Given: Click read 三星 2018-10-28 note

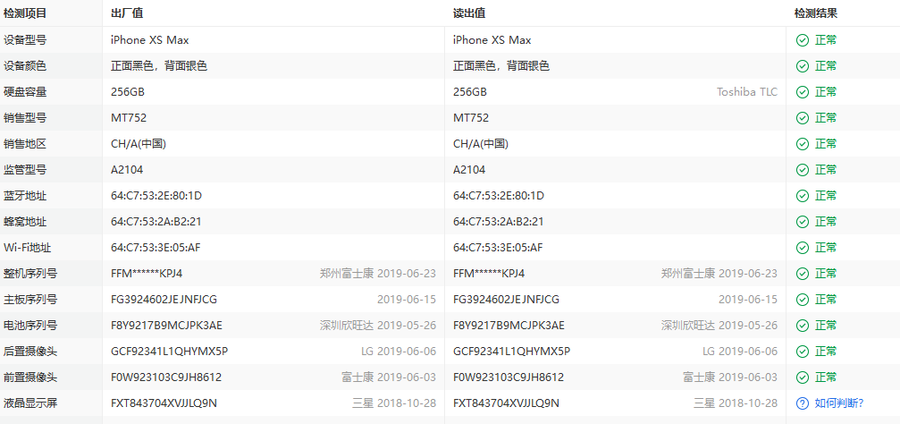Looking at the screenshot, I should tap(736, 403).
